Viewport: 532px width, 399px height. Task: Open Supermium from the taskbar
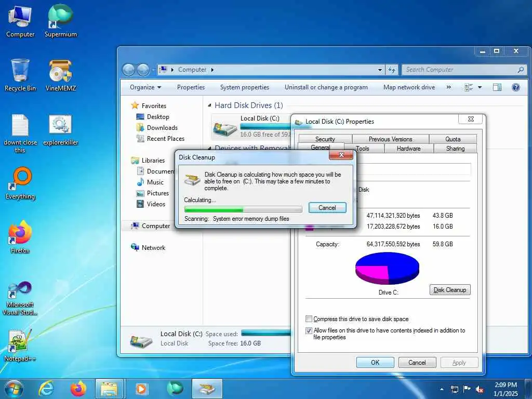click(x=175, y=389)
